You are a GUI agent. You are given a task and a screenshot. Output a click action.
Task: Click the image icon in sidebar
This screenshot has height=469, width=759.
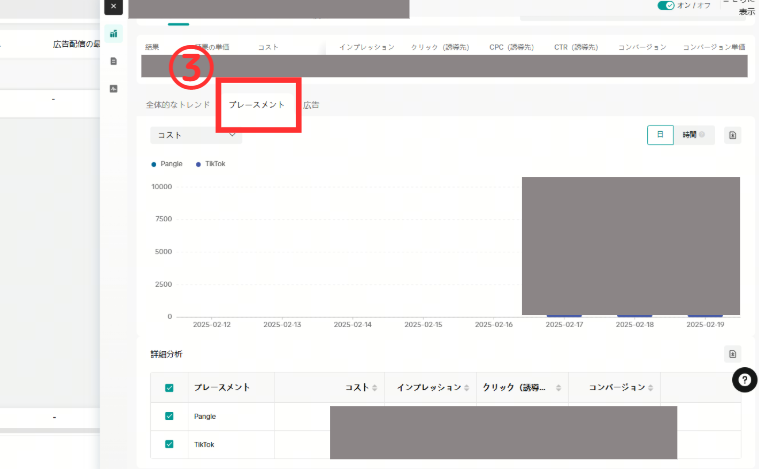114,88
